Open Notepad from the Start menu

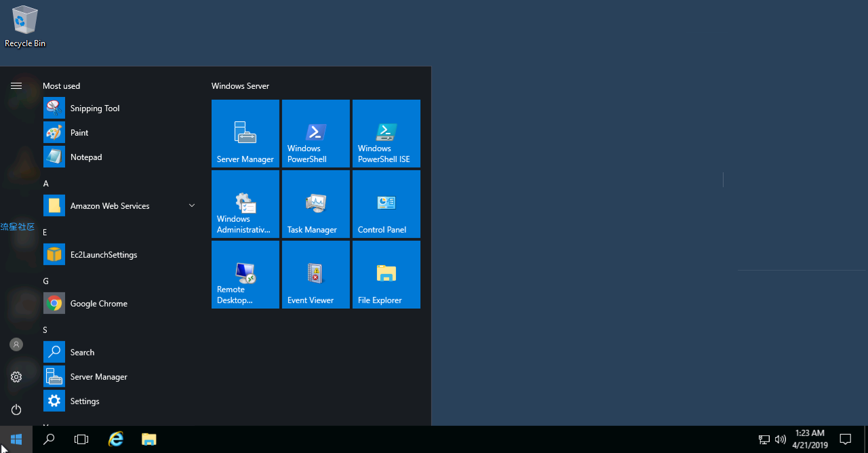click(x=119, y=157)
